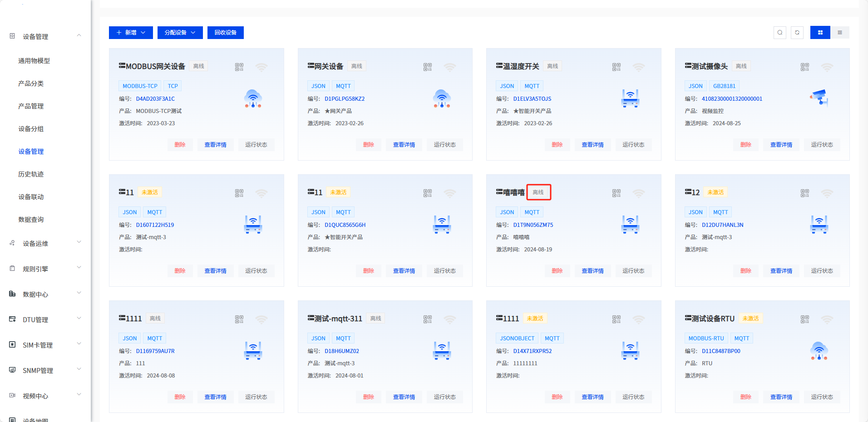
Task: Click the refresh icon button
Action: (797, 33)
